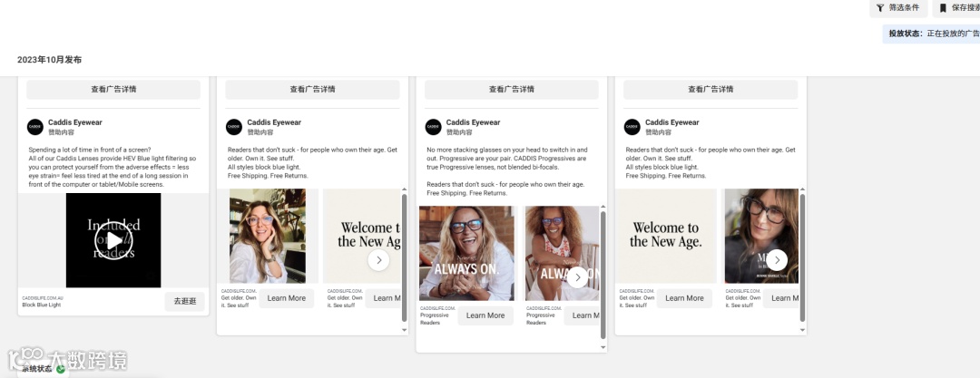Open Caddis Eyewear page link in the fourth ad card
The height and width of the screenshot is (378, 980).
click(671, 122)
